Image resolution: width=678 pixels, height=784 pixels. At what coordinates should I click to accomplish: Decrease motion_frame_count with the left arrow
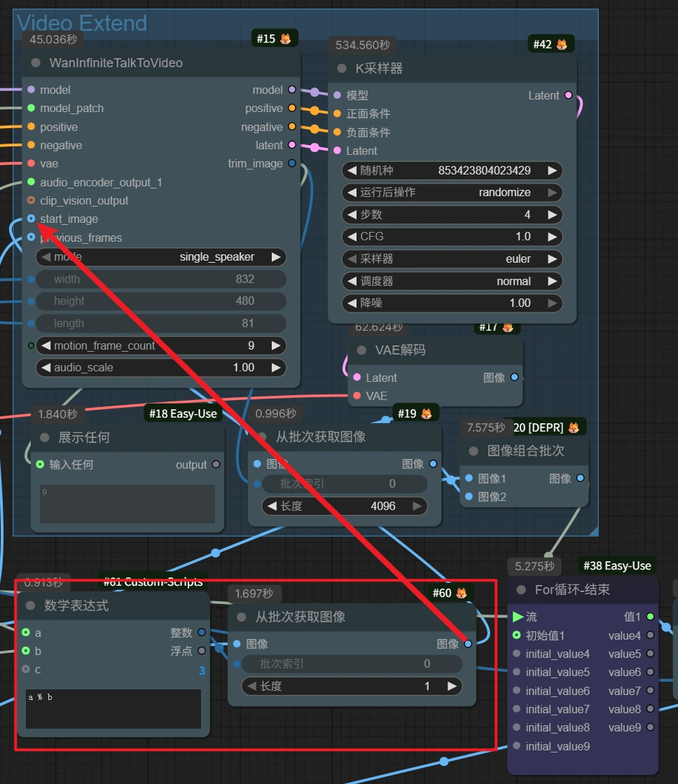coord(46,345)
